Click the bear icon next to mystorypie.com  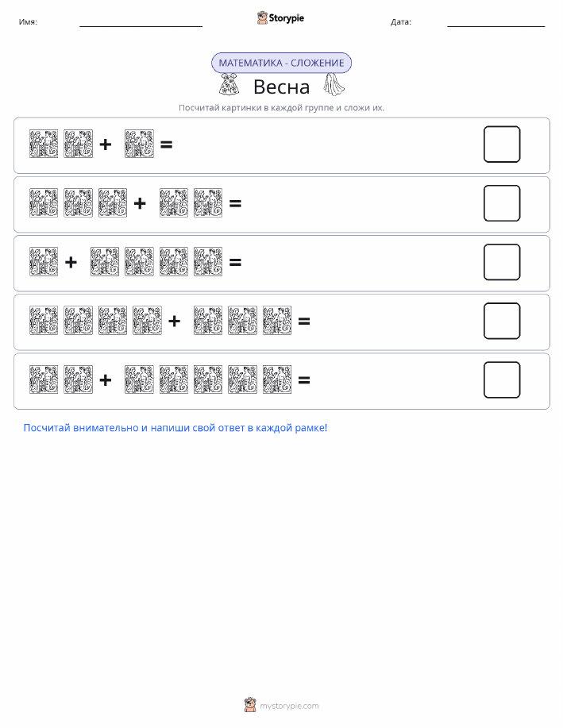point(250,705)
